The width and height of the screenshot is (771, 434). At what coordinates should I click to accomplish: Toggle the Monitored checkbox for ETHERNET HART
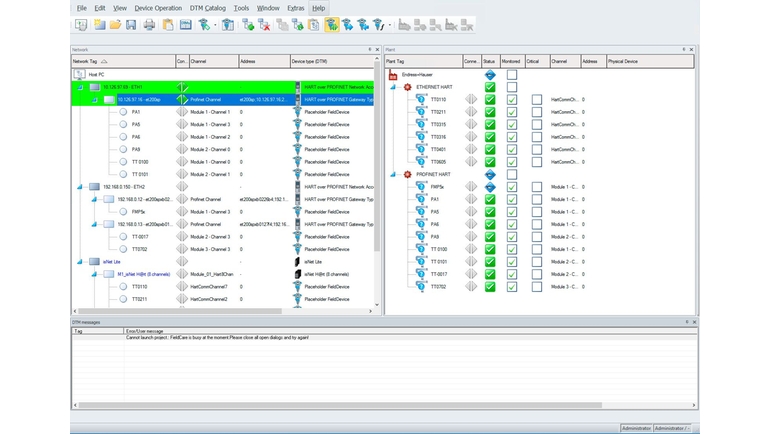512,87
